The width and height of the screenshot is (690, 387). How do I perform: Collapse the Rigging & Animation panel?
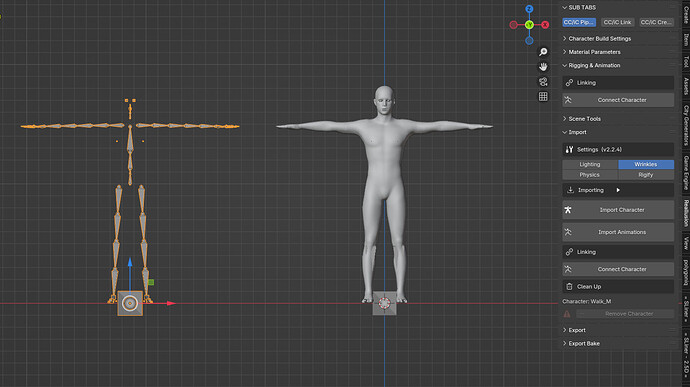pyautogui.click(x=594, y=65)
